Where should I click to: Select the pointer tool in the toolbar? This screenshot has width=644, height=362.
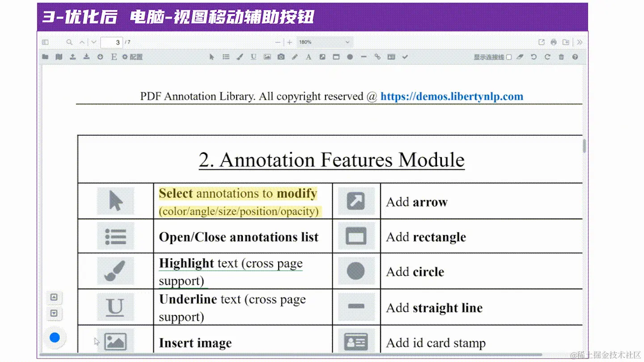[x=212, y=57]
